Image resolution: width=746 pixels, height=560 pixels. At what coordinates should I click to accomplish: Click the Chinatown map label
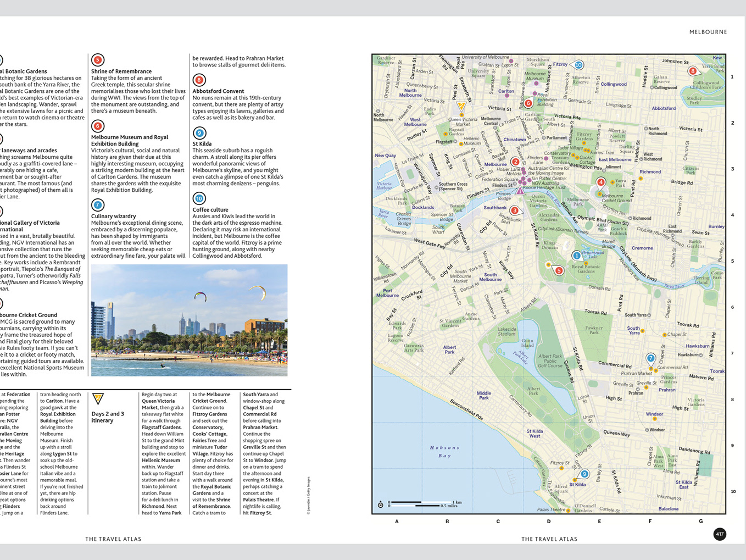pyautogui.click(x=515, y=140)
